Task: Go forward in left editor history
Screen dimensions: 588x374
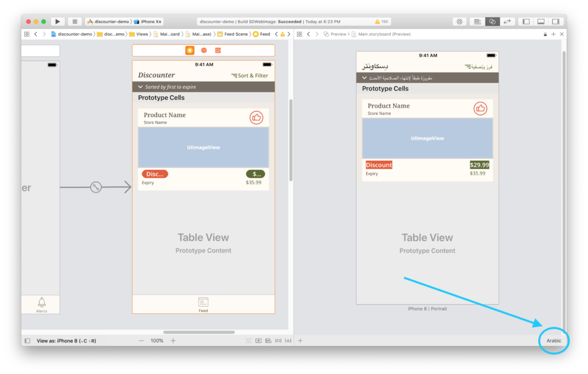Action: click(44, 34)
